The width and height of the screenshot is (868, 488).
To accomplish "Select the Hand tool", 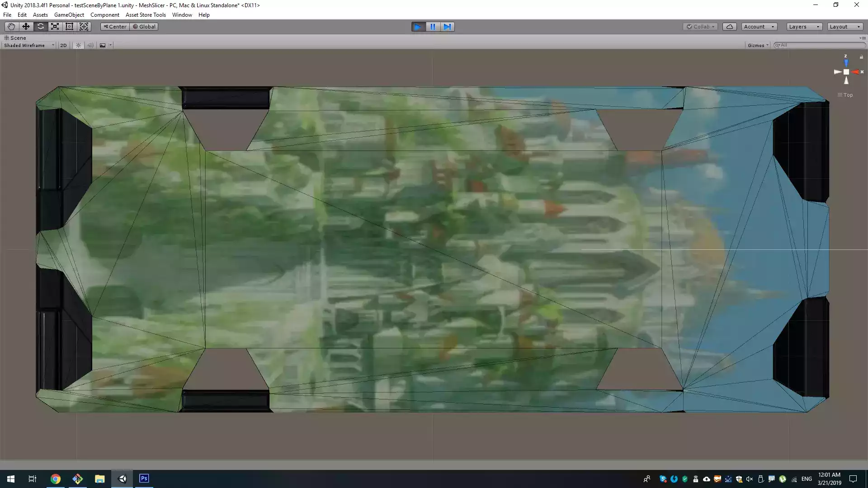I will pos(11,27).
